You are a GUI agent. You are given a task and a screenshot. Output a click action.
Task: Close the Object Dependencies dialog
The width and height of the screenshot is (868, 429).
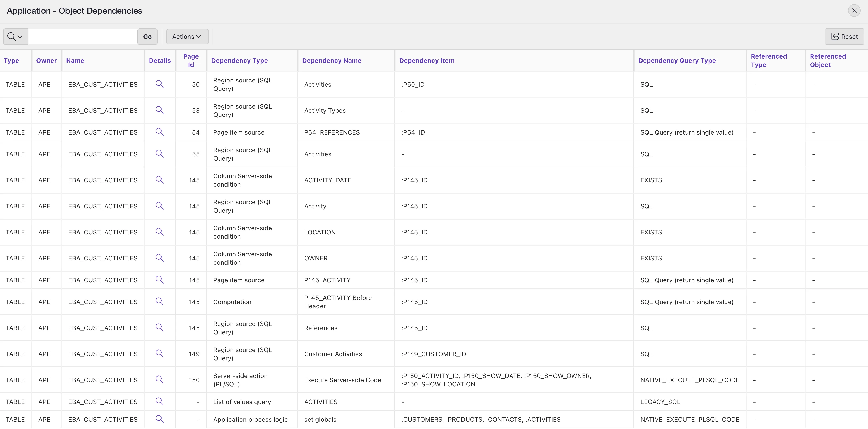coord(854,10)
